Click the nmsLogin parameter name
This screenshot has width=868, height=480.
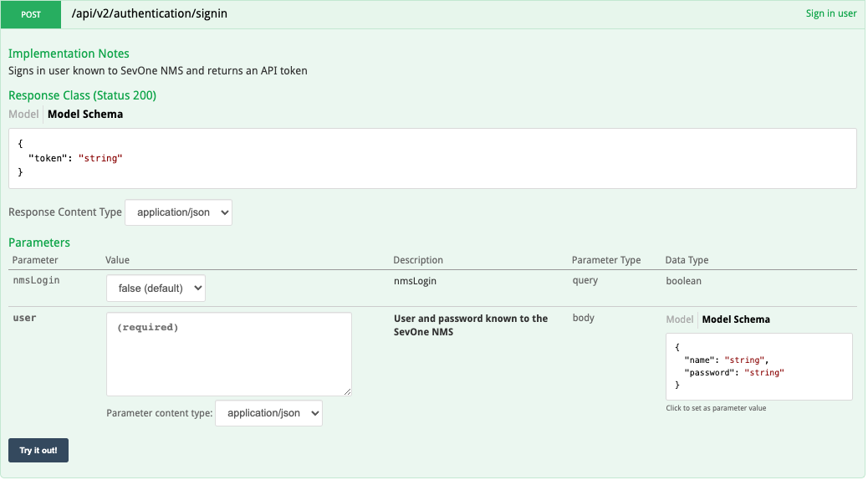click(37, 280)
